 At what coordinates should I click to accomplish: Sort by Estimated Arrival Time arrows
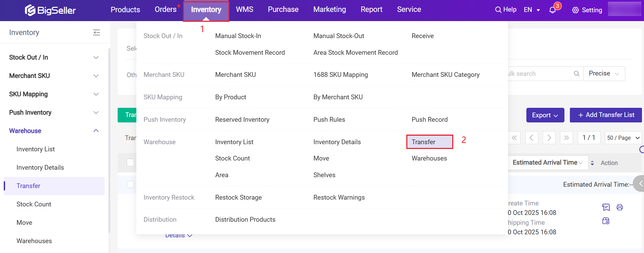(x=592, y=163)
